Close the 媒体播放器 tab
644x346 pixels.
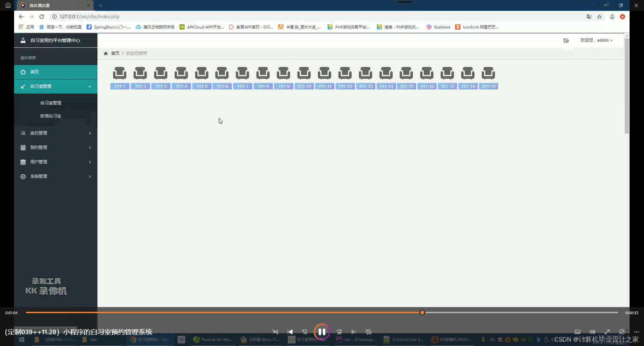88,5
